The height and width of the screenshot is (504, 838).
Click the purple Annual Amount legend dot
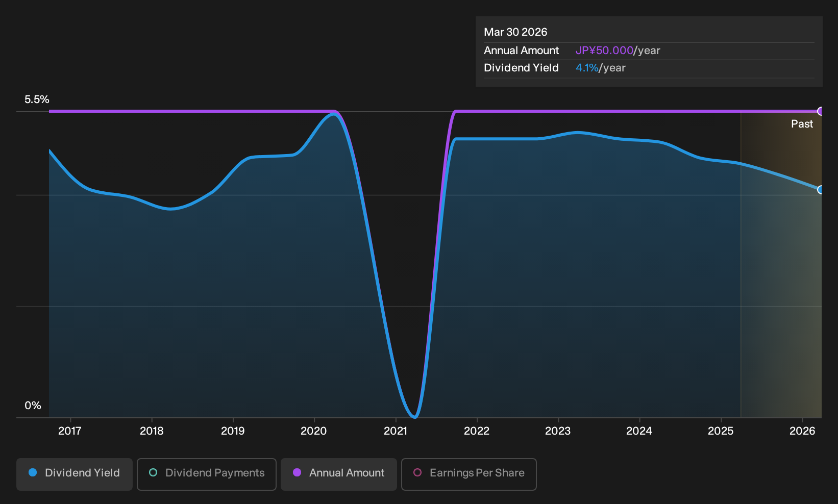click(x=297, y=473)
